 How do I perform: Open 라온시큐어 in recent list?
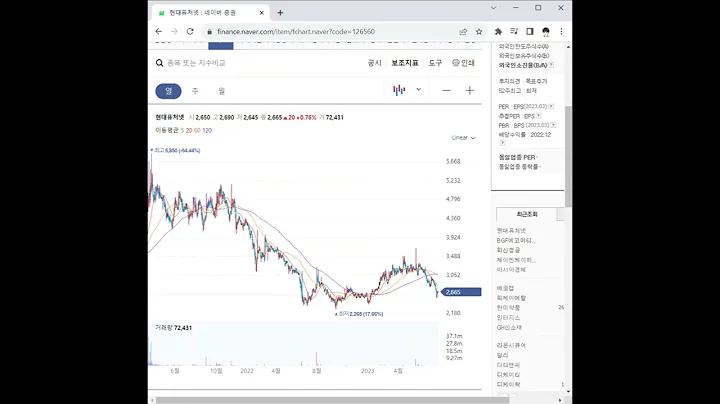pos(511,345)
